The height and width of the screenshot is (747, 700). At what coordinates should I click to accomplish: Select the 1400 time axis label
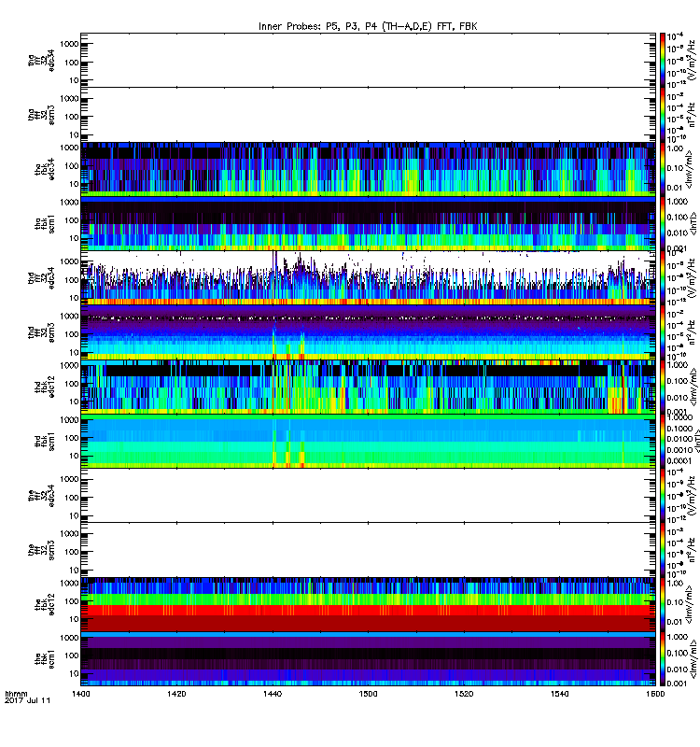tap(81, 694)
